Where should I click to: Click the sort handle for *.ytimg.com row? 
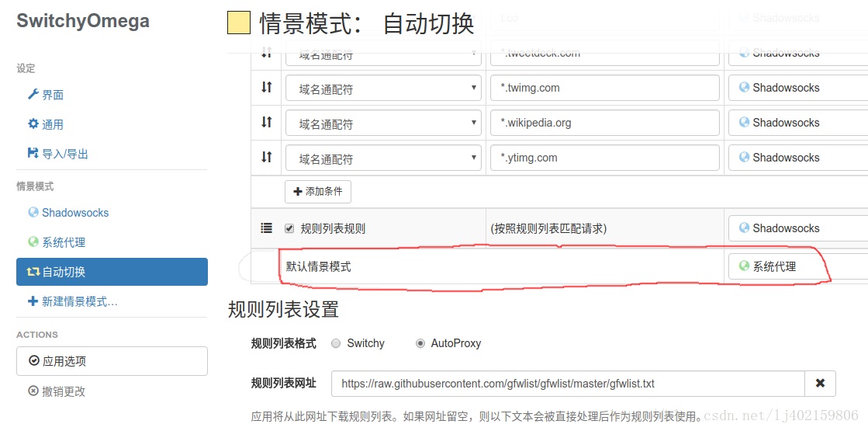click(267, 157)
